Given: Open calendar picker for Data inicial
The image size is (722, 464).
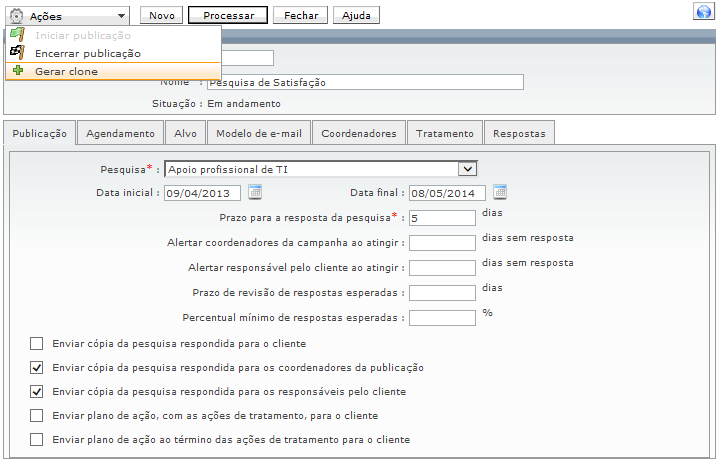Looking at the screenshot, I should (x=255, y=193).
